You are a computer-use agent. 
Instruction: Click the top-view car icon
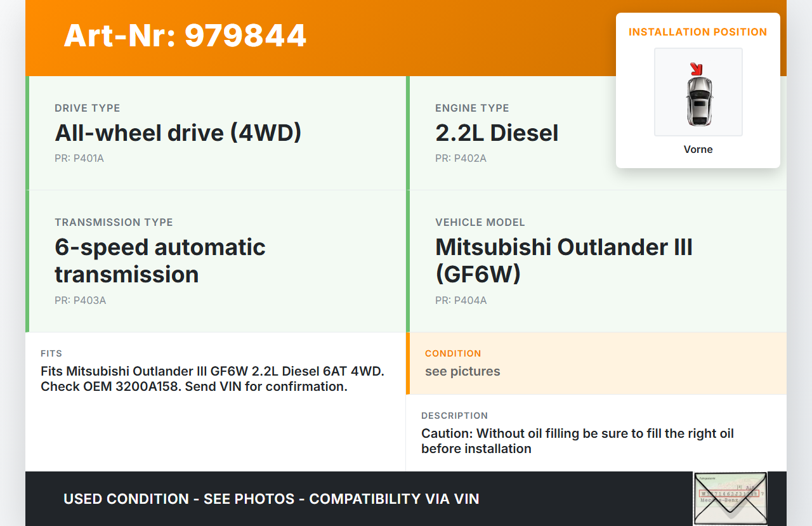coord(698,100)
